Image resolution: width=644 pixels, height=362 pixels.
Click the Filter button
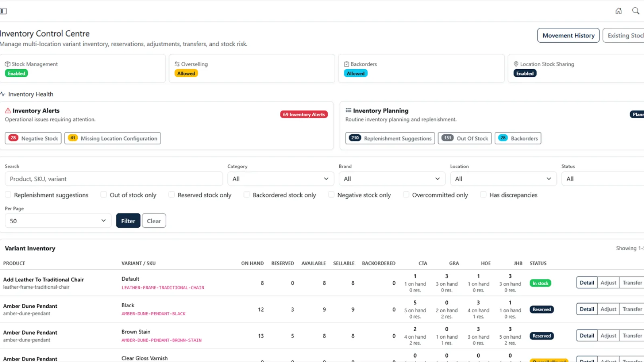pos(128,221)
